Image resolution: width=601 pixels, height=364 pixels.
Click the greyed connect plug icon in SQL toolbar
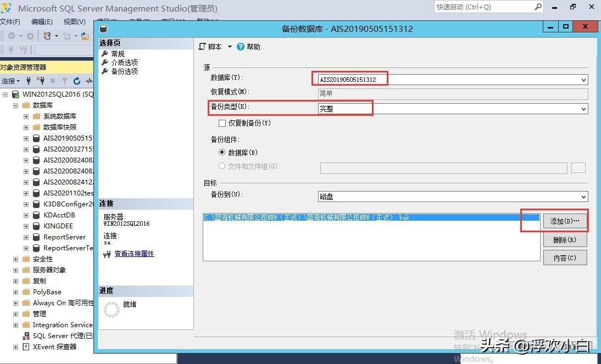11,49
